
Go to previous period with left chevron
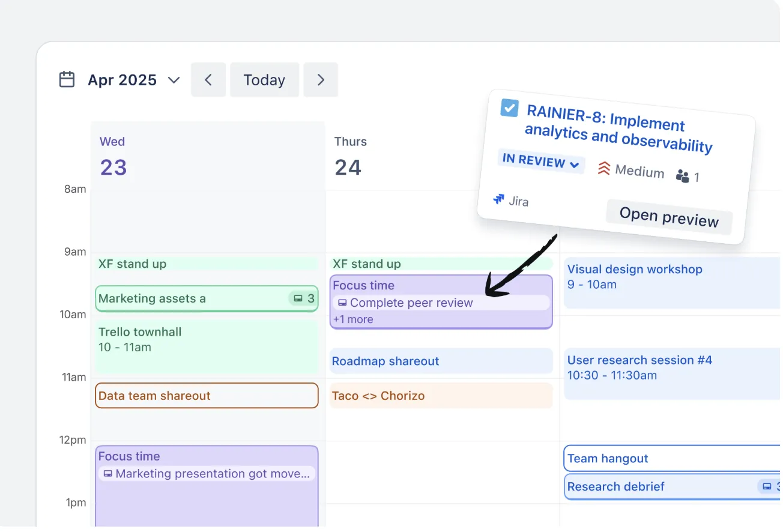point(208,80)
